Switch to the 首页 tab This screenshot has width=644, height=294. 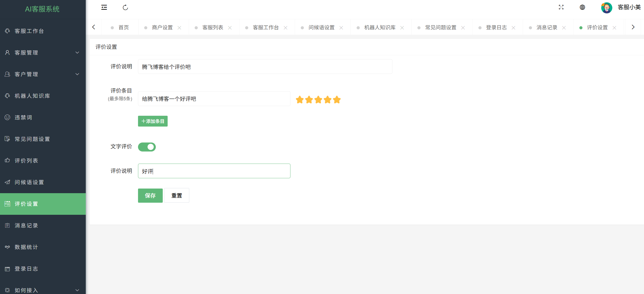click(x=123, y=27)
